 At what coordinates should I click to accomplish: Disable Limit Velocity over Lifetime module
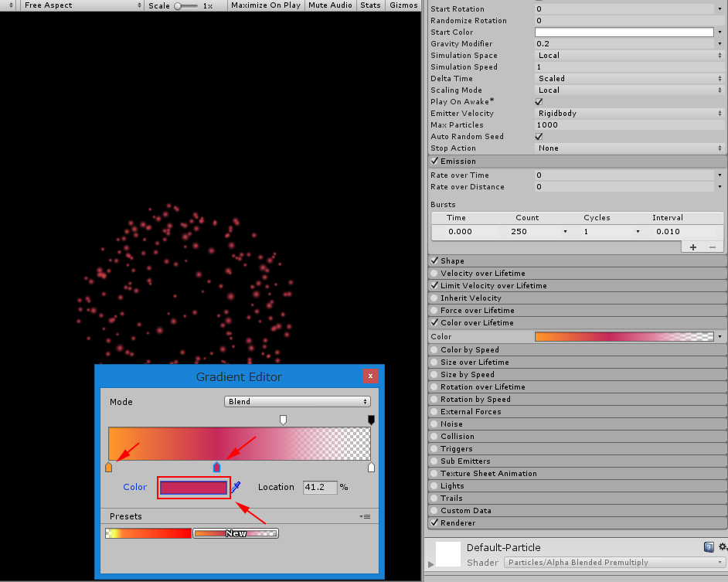click(434, 285)
